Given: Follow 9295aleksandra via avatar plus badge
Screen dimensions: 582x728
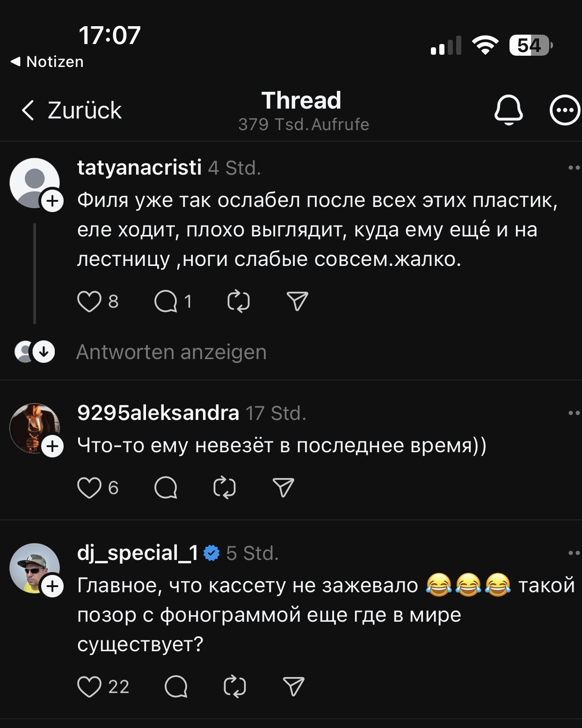Looking at the screenshot, I should (52, 447).
